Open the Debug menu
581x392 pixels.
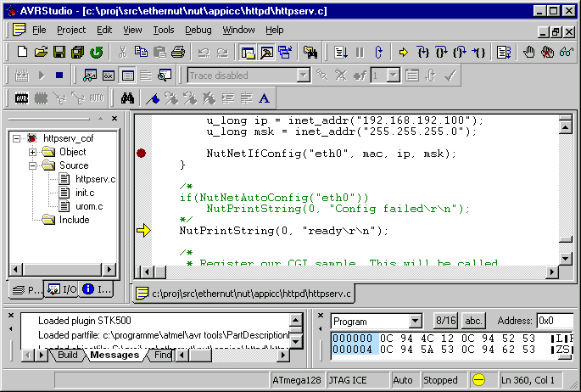(198, 30)
